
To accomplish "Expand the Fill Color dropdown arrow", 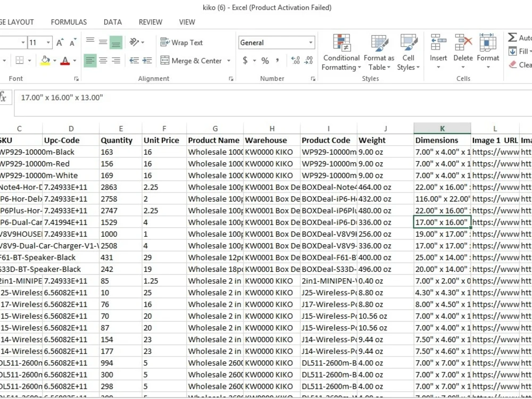I will point(55,61).
